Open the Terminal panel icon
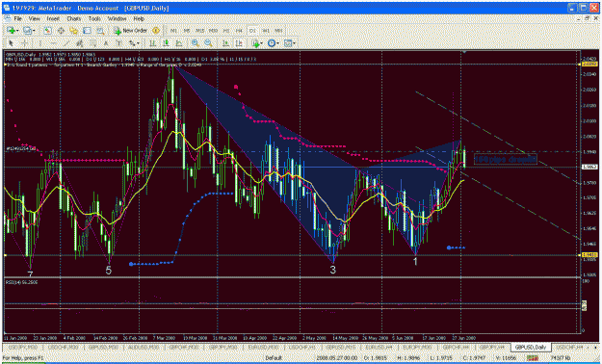 point(87,31)
